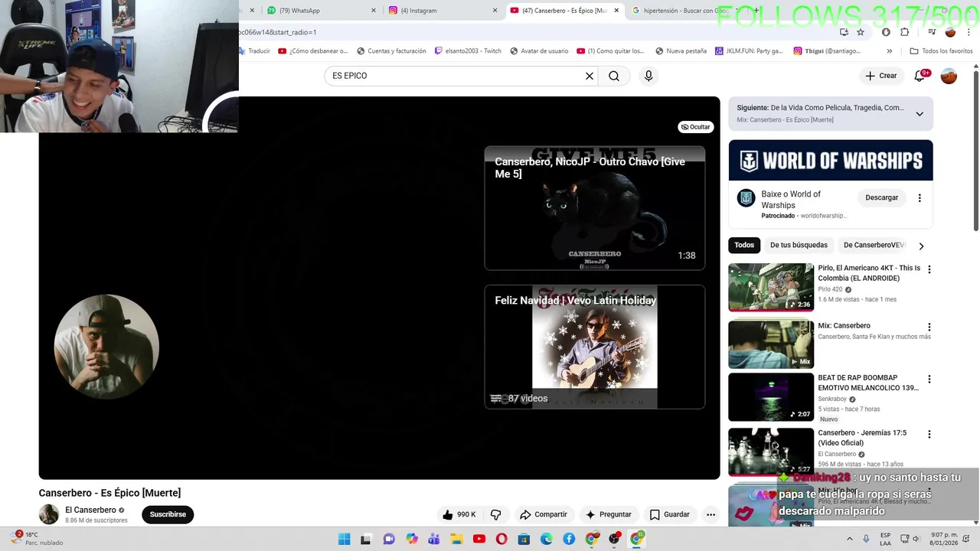Screen dimensions: 980x551
Task: Clear the YouTube search box text
Action: [x=590, y=76]
